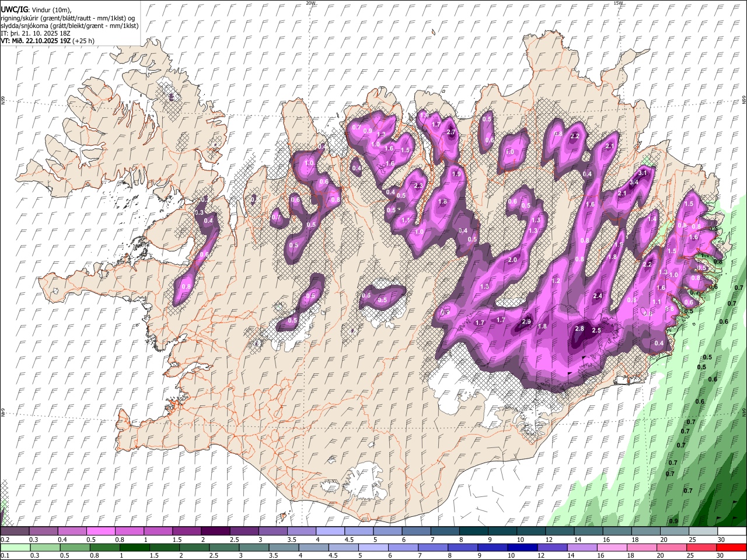The image size is (747, 560).
Task: Click the 1.5–2 dark magenta snow legend swatch
Action: [x=187, y=531]
